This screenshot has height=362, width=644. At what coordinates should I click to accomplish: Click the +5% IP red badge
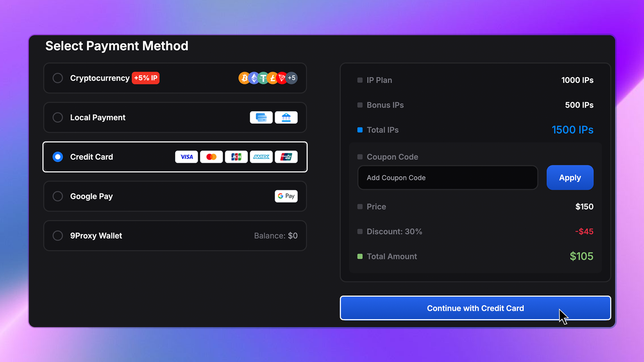coord(146,78)
